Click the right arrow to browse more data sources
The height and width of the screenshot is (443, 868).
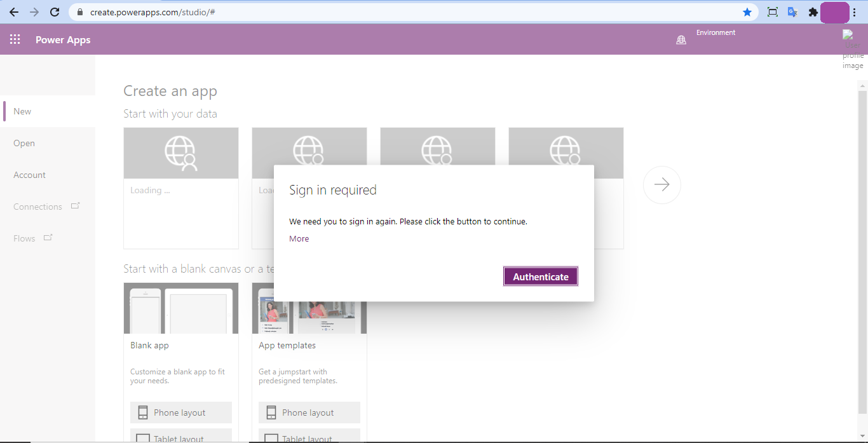point(661,184)
